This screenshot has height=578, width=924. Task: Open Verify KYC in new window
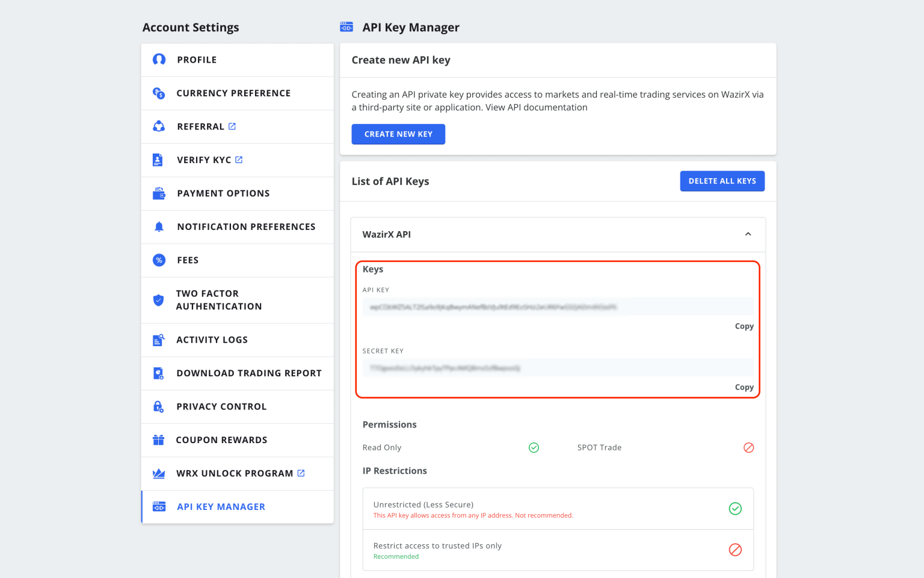[239, 160]
